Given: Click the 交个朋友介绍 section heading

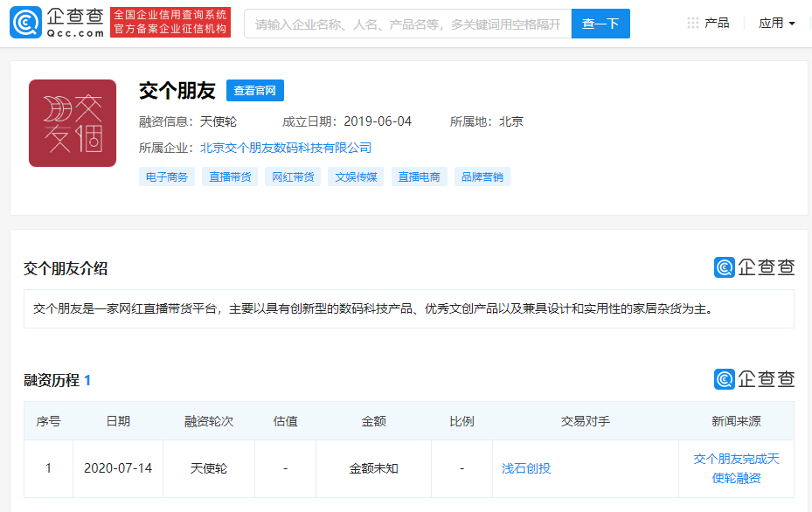Looking at the screenshot, I should point(66,269).
